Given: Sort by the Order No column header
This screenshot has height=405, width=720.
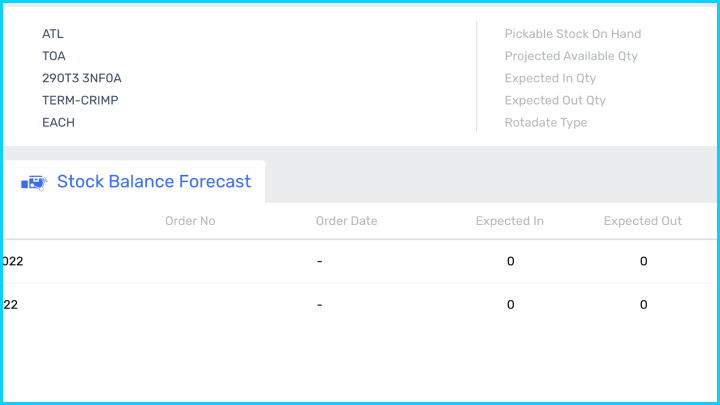Looking at the screenshot, I should 190,221.
